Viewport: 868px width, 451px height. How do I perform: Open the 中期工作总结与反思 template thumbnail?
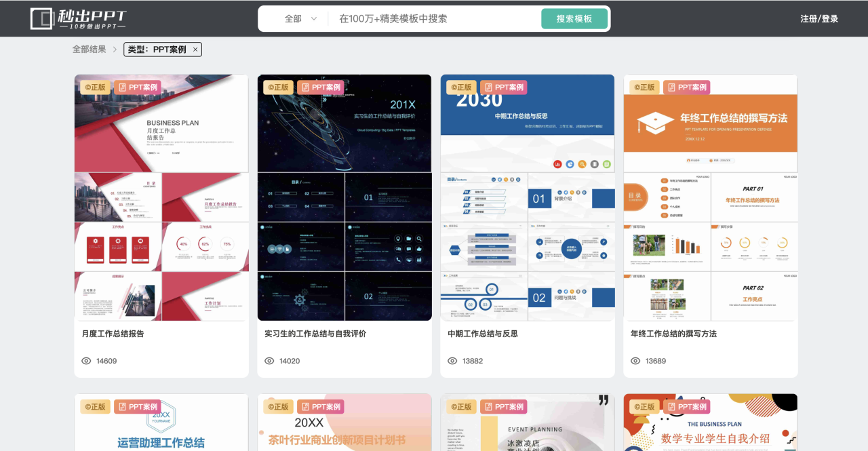(x=528, y=197)
